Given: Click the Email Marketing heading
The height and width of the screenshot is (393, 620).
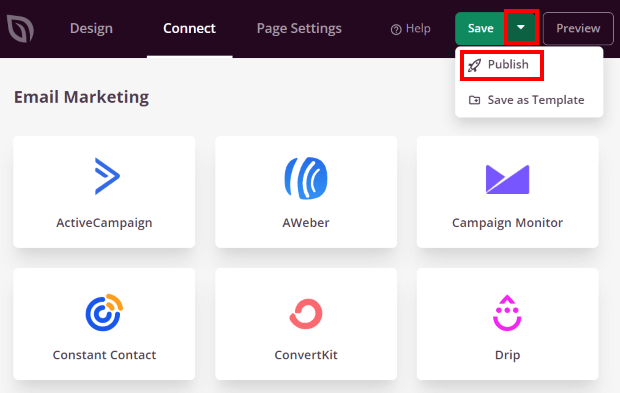Looking at the screenshot, I should coord(81,97).
